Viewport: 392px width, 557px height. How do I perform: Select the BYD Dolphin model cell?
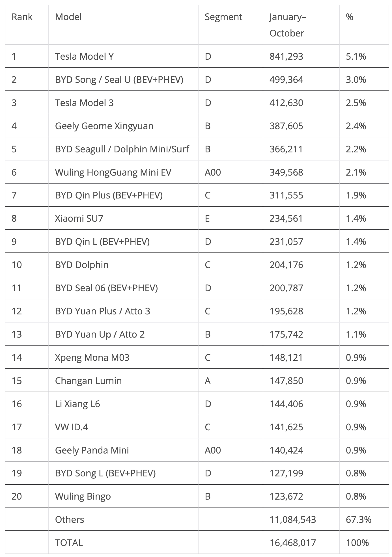[82, 265]
